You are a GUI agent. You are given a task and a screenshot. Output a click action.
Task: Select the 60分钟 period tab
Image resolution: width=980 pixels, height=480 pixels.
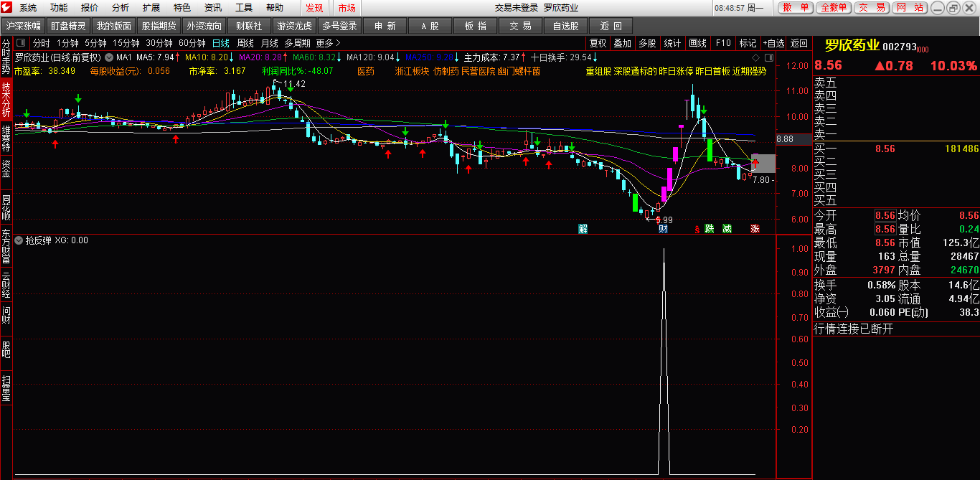click(192, 43)
